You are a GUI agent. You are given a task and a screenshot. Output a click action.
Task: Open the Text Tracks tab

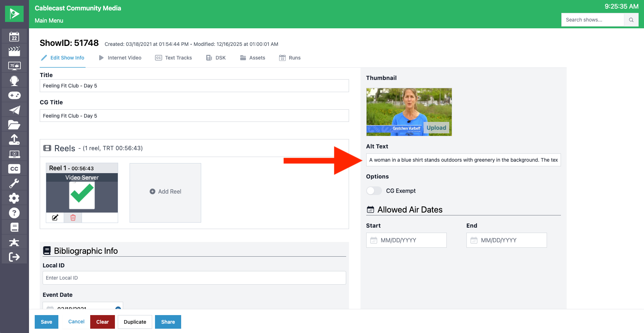[173, 58]
